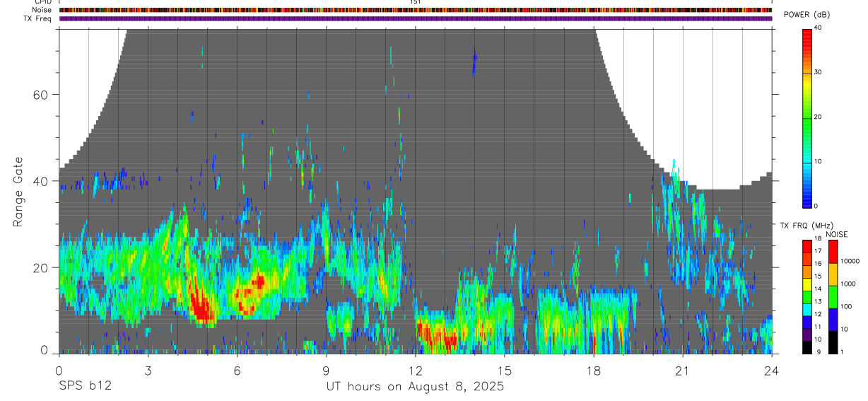
Task: Click the NOISE legend title
Action: pos(837,235)
